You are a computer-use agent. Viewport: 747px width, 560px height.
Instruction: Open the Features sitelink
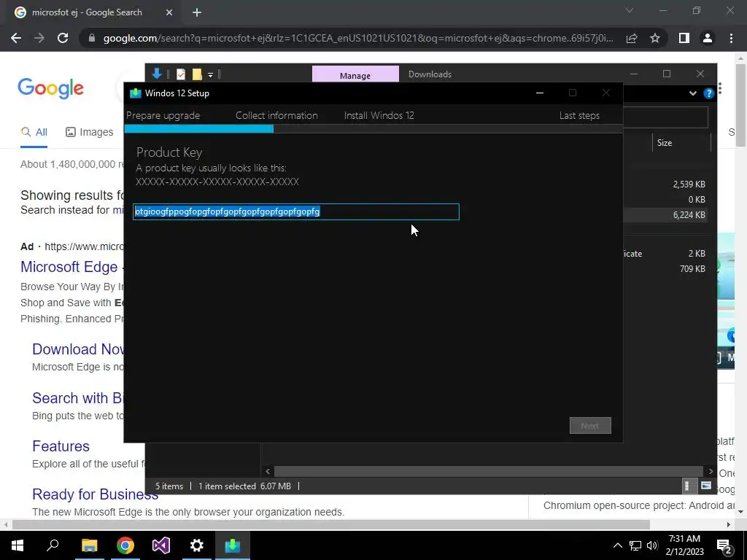click(61, 446)
